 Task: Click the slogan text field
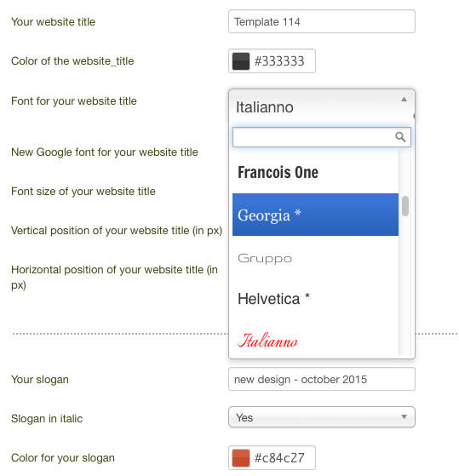tap(322, 379)
